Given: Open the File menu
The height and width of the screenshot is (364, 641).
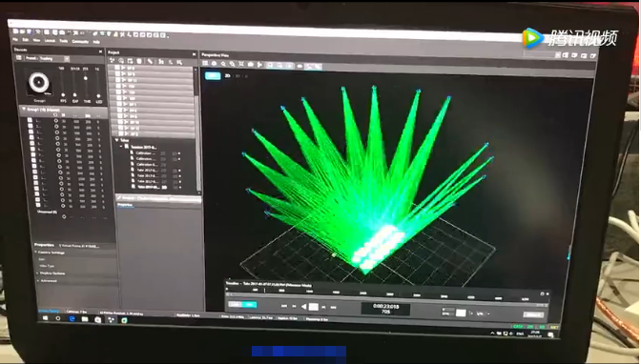Looking at the screenshot, I should (x=15, y=39).
